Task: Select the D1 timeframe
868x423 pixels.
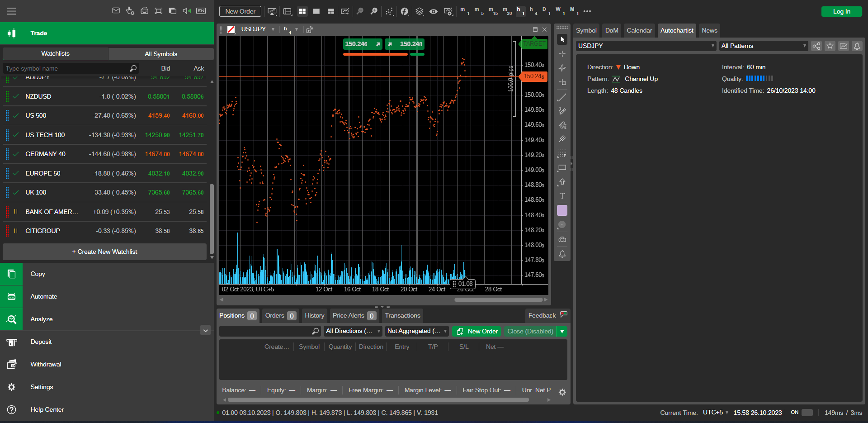Action: pos(546,11)
